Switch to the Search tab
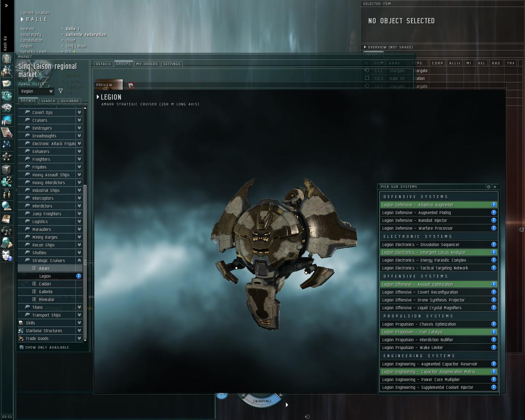525x420 pixels. [48, 101]
